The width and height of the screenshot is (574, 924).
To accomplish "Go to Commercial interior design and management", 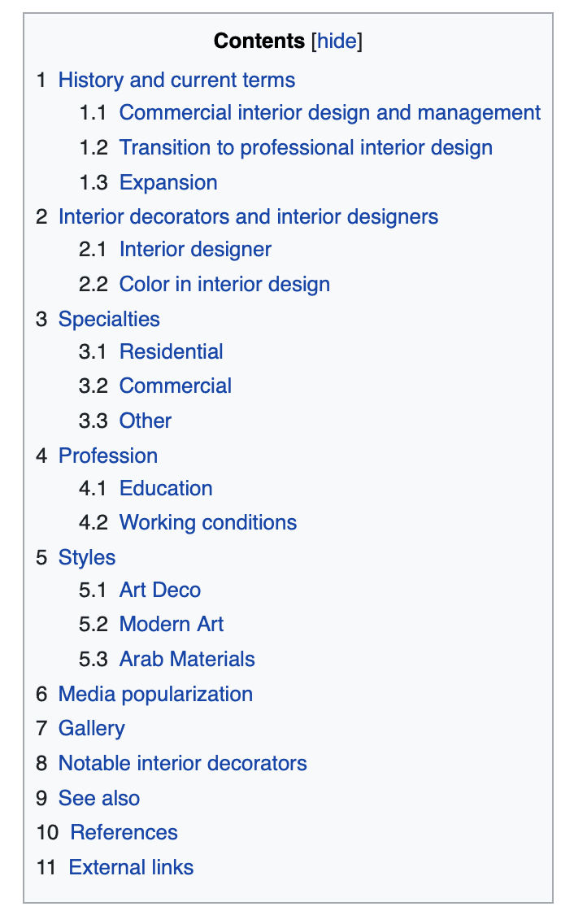I will (x=329, y=113).
